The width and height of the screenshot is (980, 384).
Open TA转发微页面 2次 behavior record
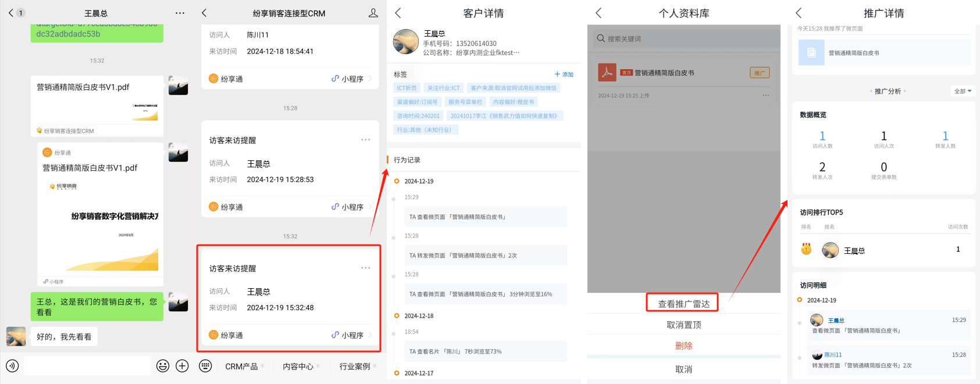pos(486,255)
